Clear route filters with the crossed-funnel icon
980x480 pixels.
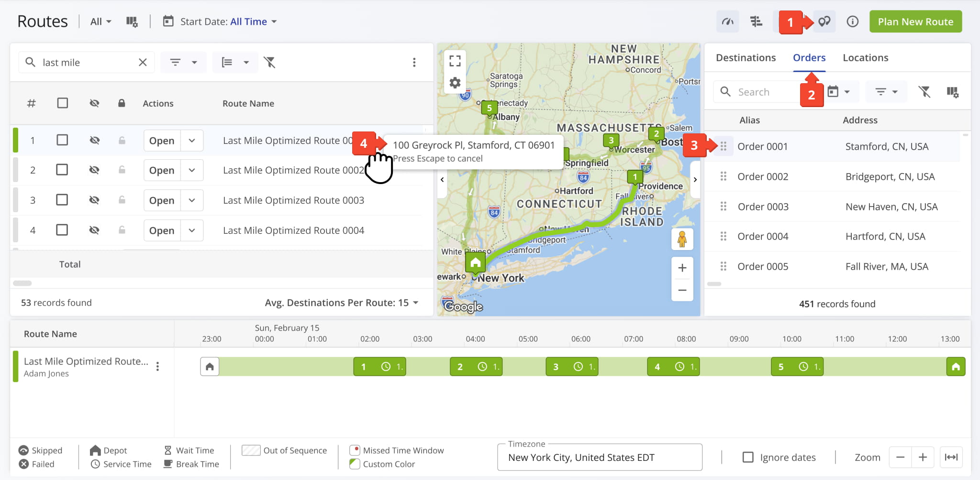click(x=270, y=62)
